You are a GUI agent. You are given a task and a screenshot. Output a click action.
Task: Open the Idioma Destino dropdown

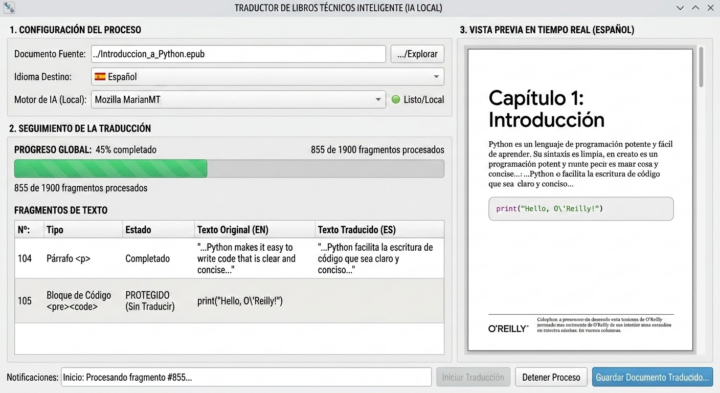[268, 77]
